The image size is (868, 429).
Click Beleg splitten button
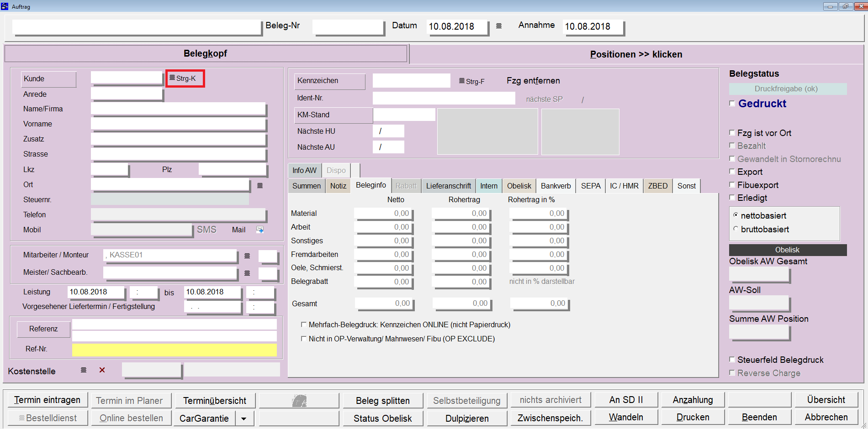383,401
